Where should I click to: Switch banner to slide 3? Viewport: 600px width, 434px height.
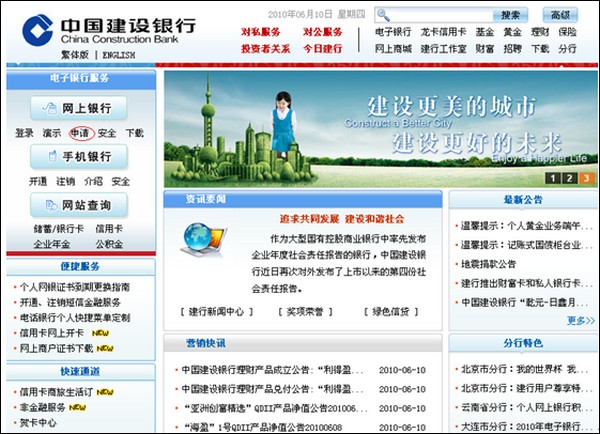click(x=585, y=178)
